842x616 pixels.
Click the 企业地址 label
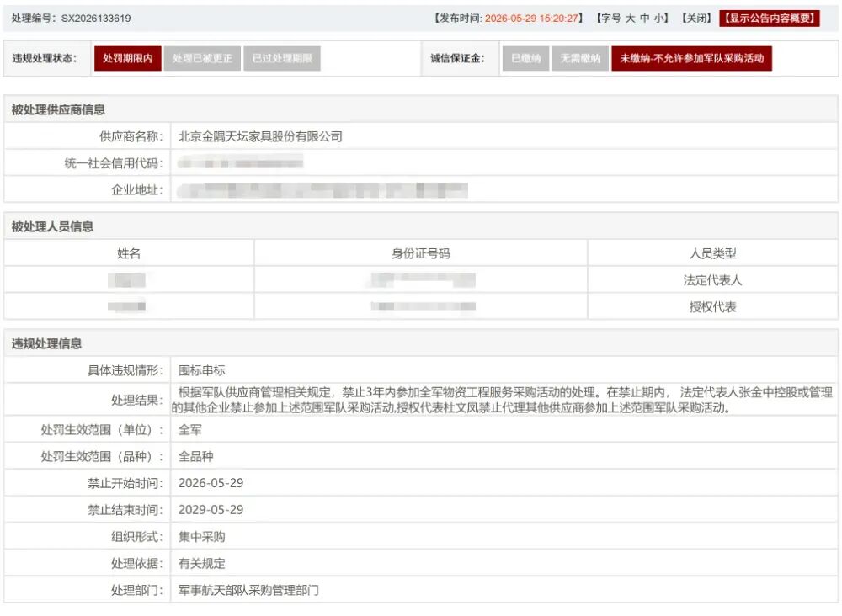click(x=137, y=190)
